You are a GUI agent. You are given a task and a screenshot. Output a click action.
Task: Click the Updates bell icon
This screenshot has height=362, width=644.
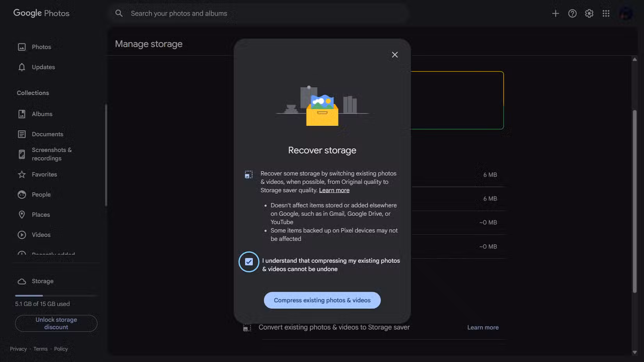click(x=22, y=67)
